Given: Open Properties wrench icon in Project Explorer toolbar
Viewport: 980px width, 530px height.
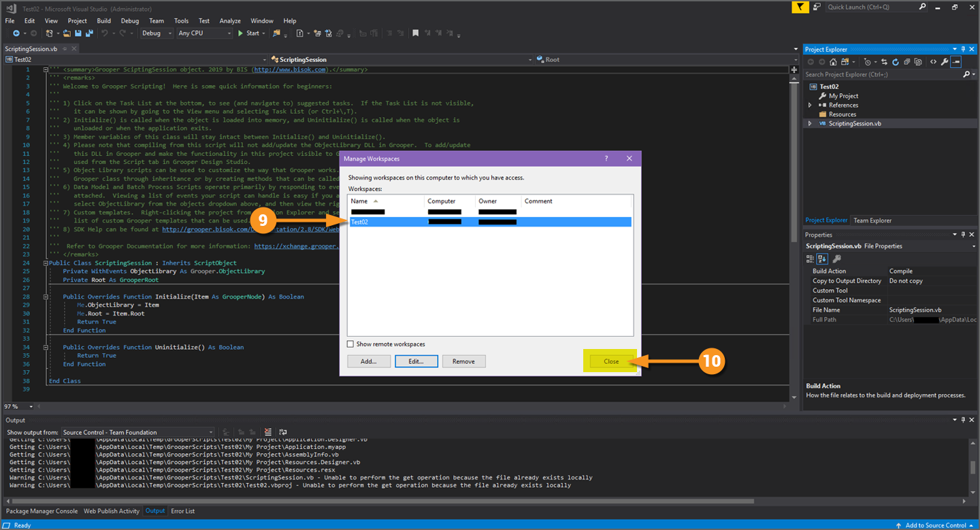Looking at the screenshot, I should click(x=945, y=62).
